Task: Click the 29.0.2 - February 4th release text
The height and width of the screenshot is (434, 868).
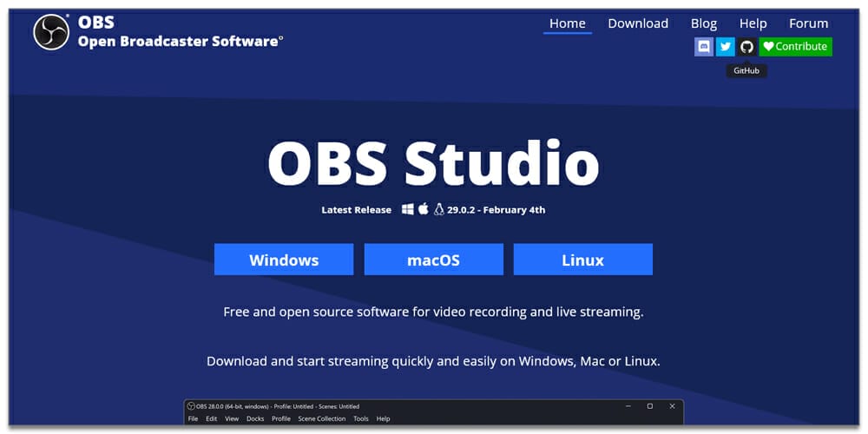Action: click(496, 210)
